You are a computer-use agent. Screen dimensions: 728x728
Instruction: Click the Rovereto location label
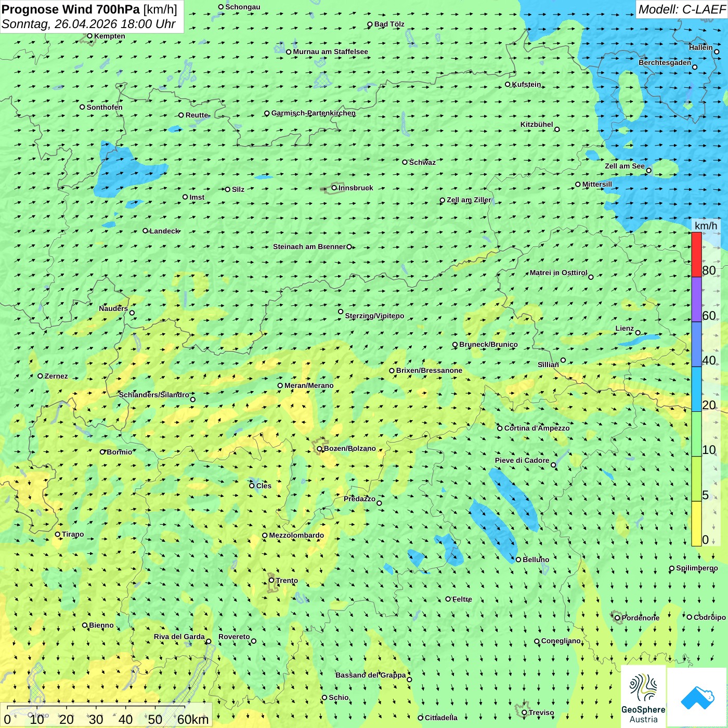(234, 636)
